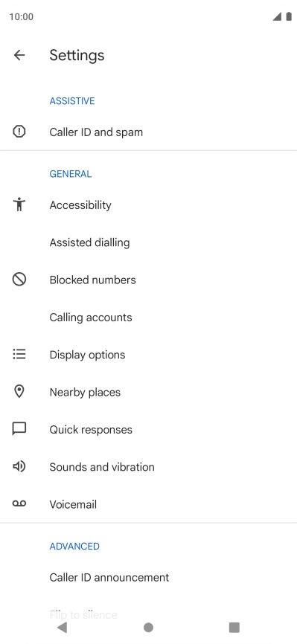Screen dimensions: 297x644
Task: Tap the Display options list icon
Action: point(19,354)
